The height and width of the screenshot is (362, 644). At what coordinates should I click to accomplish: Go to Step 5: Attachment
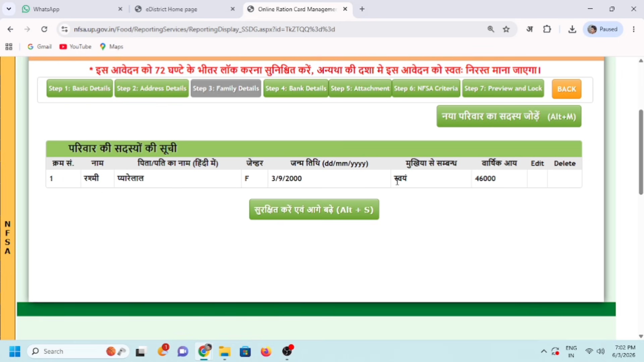[x=360, y=88]
